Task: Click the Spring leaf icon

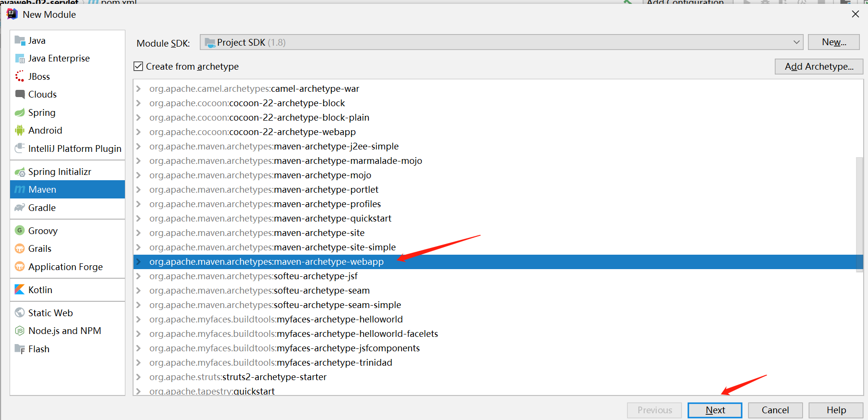Action: point(20,112)
